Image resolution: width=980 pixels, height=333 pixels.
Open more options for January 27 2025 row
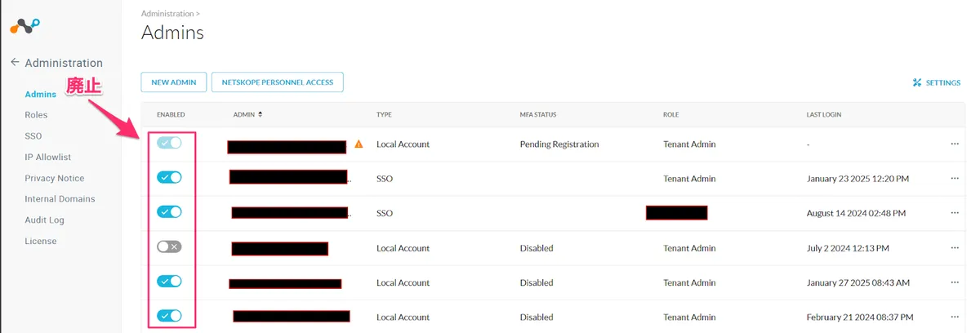pyautogui.click(x=955, y=282)
